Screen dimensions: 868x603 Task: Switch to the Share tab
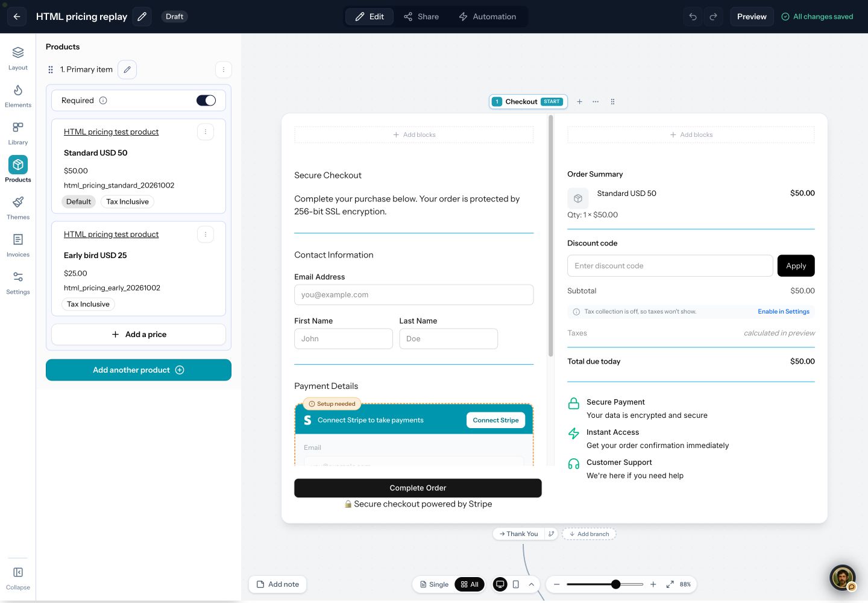coord(421,16)
